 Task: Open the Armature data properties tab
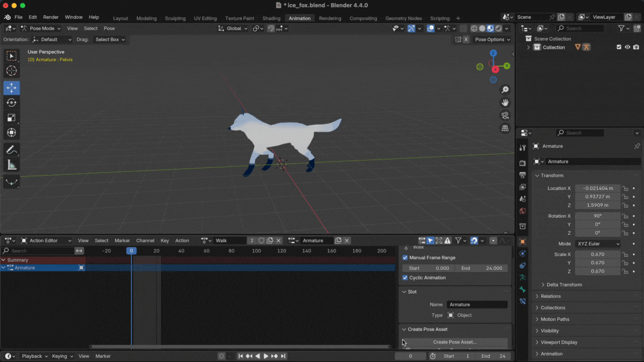pos(523,278)
